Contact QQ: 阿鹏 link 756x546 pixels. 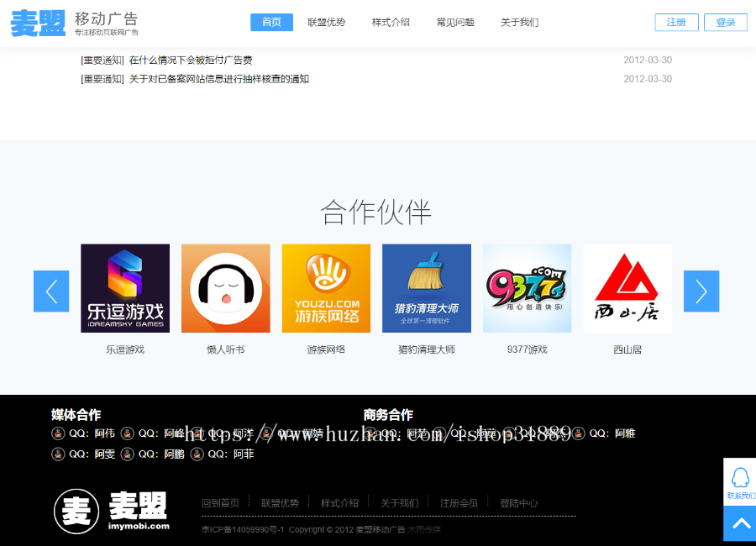pos(161,454)
